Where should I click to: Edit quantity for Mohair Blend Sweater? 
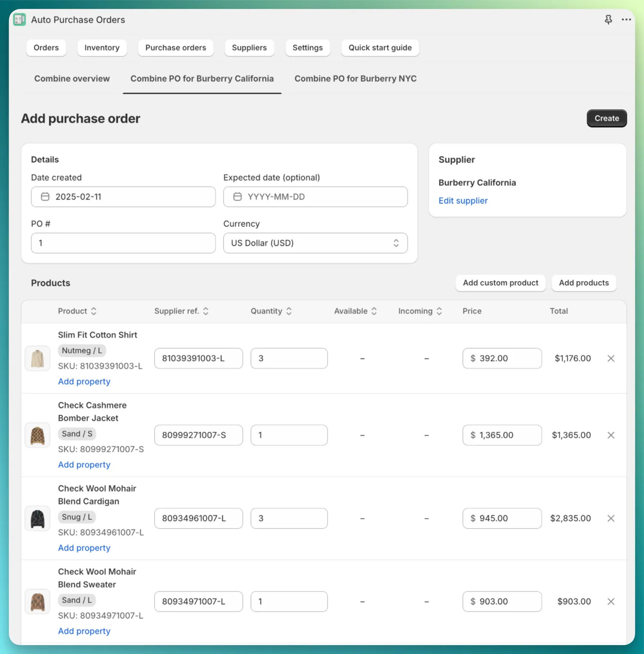[289, 601]
